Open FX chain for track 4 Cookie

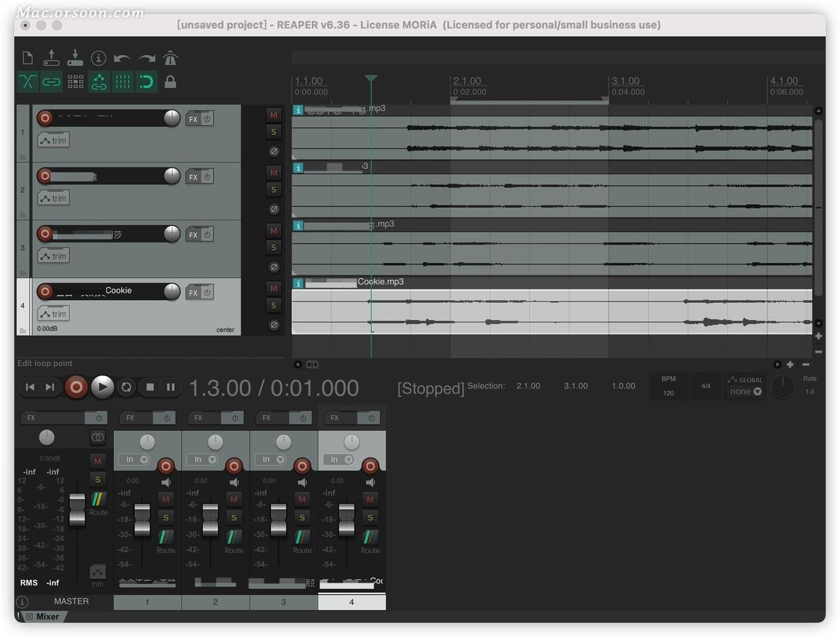pos(193,293)
